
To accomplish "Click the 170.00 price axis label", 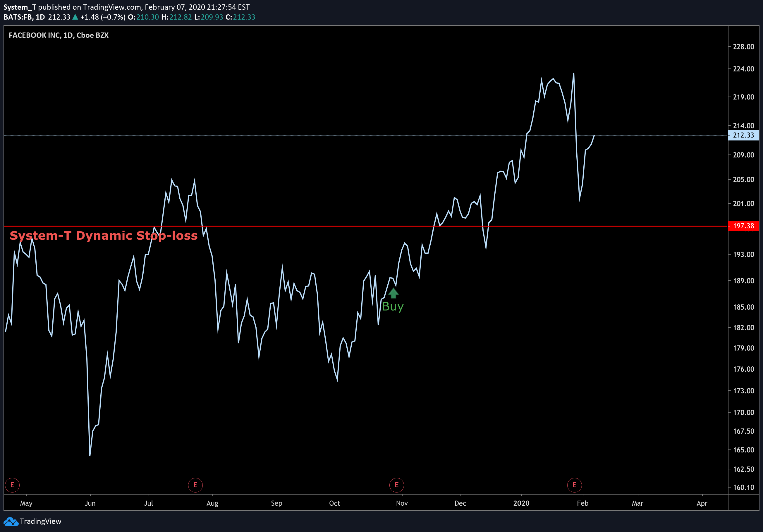I will pyautogui.click(x=744, y=412).
